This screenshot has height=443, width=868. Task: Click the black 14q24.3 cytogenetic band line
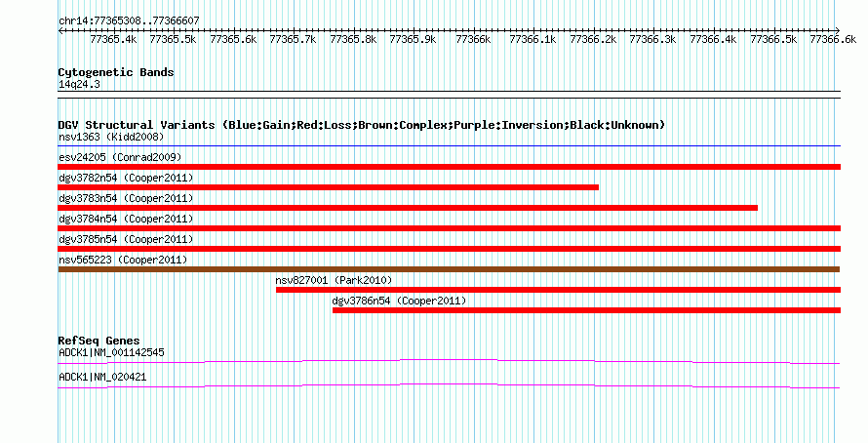pos(449,95)
